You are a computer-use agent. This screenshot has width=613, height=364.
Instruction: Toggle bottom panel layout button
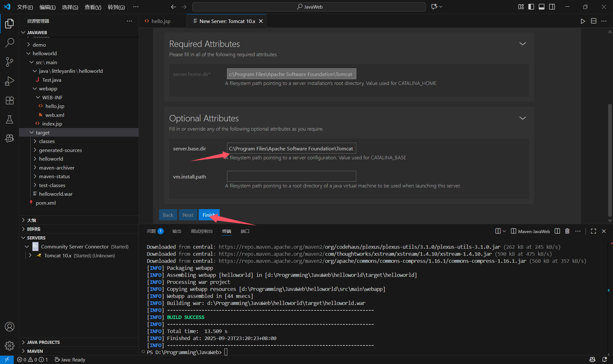[x=541, y=7]
